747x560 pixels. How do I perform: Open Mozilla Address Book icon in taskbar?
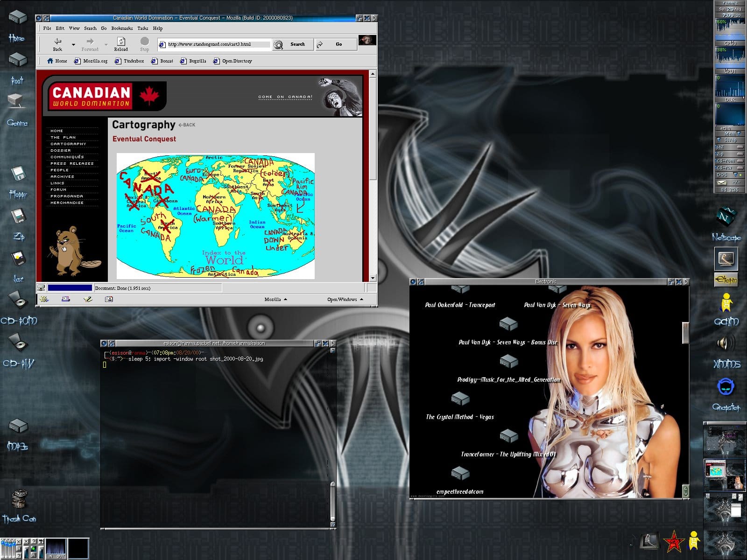[109, 299]
